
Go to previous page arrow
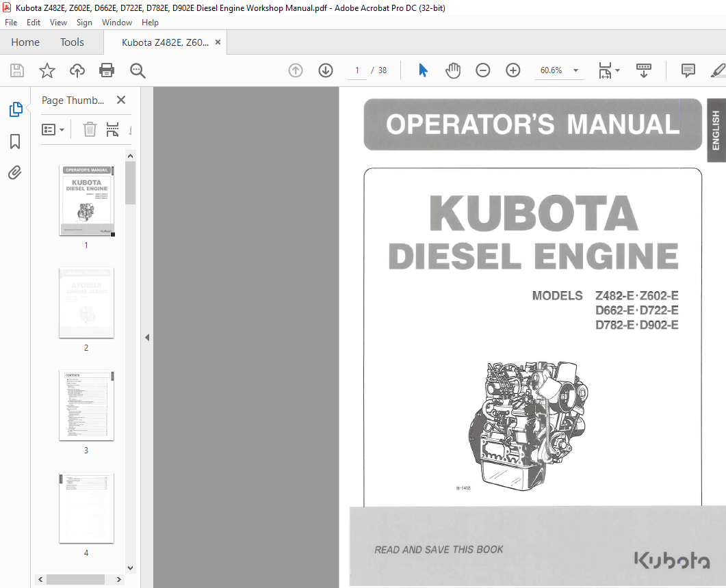tap(296, 70)
